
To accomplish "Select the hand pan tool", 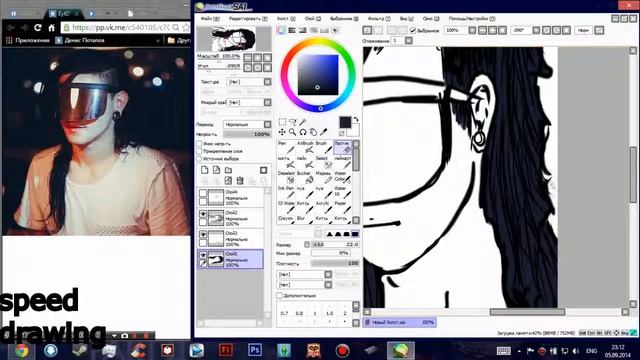I will click(313, 132).
